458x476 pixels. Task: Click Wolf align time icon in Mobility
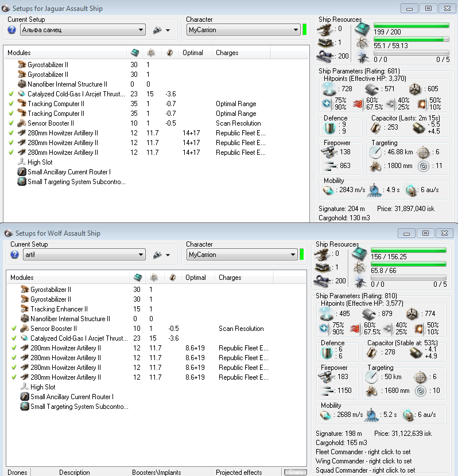[371, 415]
